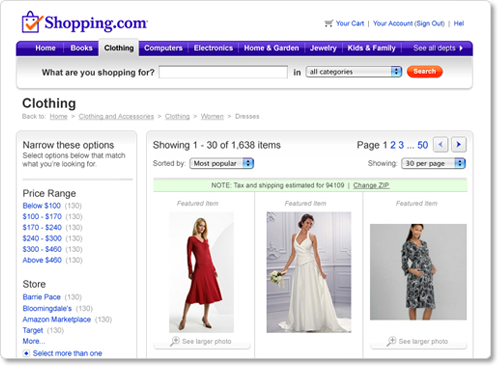Click the Shopping.com logo
Image resolution: width=498 pixels, height=367 pixels.
coord(85,22)
